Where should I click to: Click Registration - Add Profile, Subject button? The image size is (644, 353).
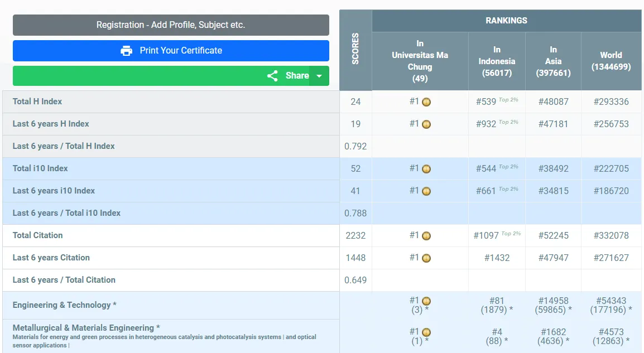(171, 25)
